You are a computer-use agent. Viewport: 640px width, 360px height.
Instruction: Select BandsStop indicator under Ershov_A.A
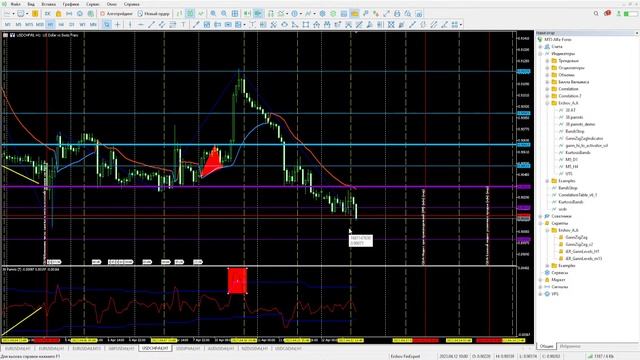(575, 131)
